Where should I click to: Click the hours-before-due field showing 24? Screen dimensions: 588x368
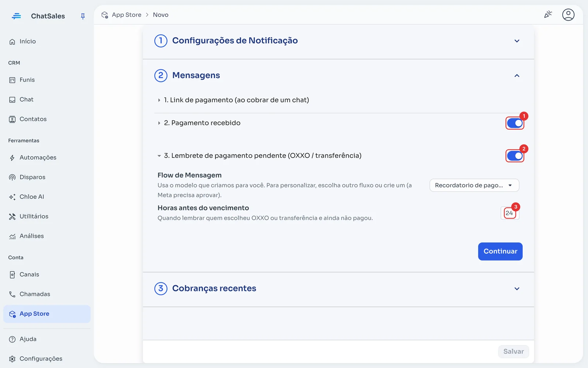pyautogui.click(x=510, y=213)
